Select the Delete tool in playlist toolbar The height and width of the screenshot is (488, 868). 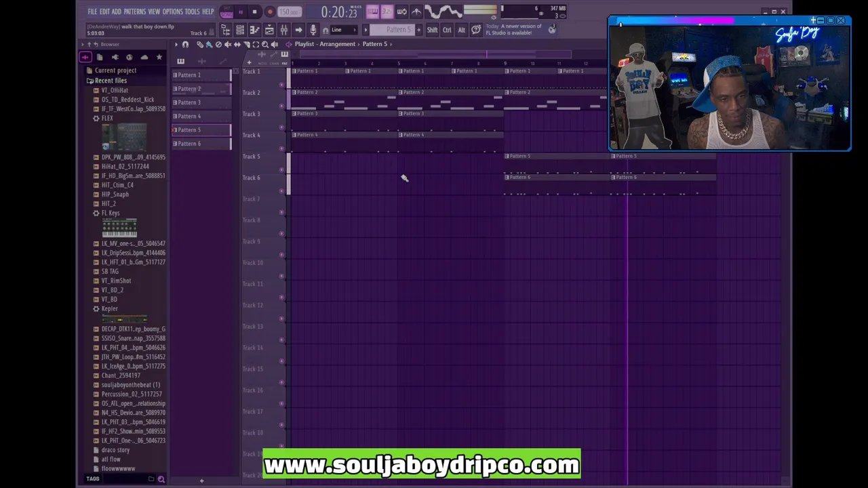218,44
